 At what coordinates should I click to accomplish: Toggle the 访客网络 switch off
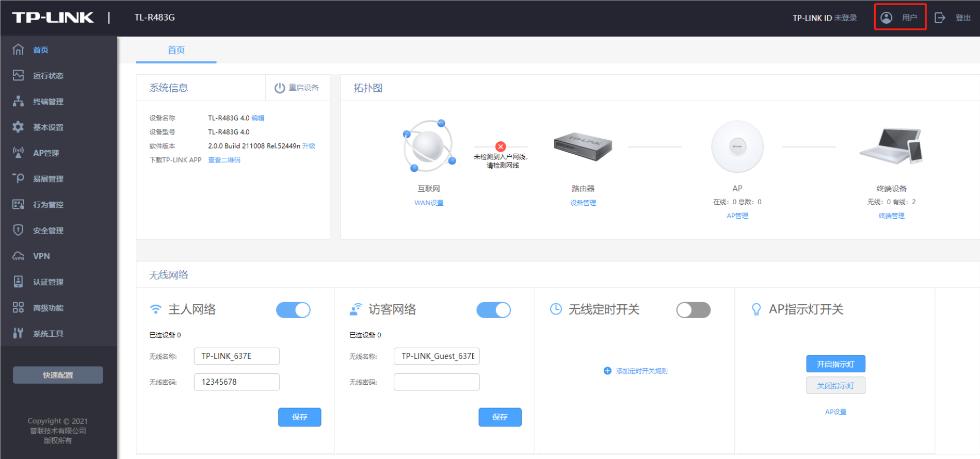click(493, 310)
